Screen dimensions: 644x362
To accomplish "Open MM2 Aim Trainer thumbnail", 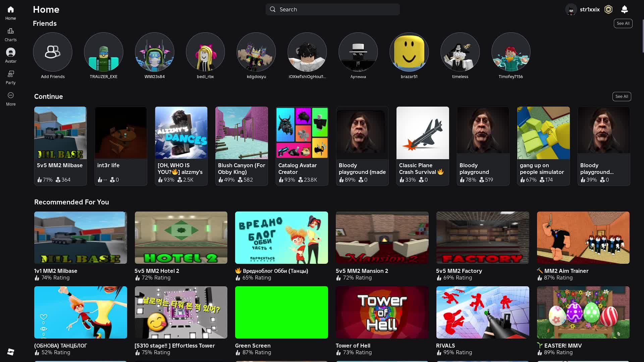I will point(583,238).
